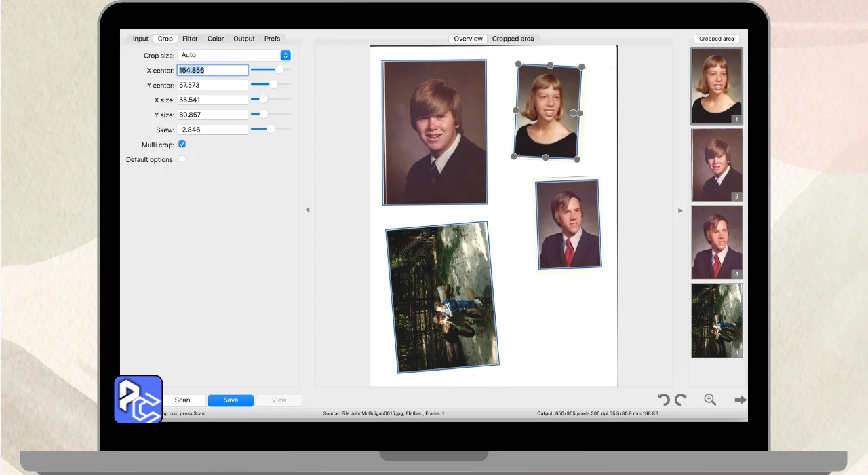The width and height of the screenshot is (868, 475).
Task: Click the next frame right arrow icon
Action: pyautogui.click(x=740, y=400)
